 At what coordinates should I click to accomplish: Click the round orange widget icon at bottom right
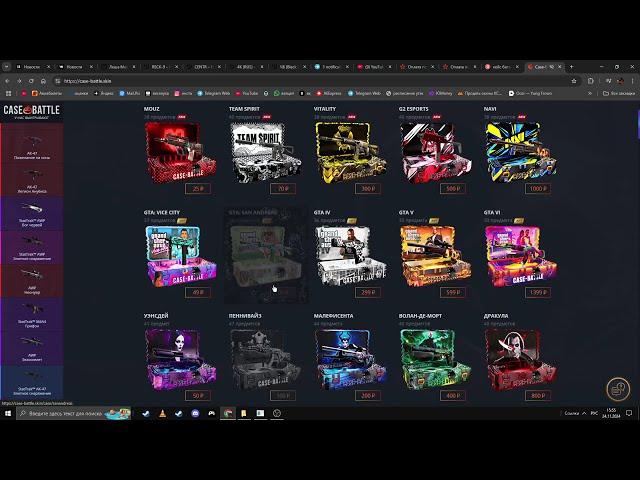[617, 389]
